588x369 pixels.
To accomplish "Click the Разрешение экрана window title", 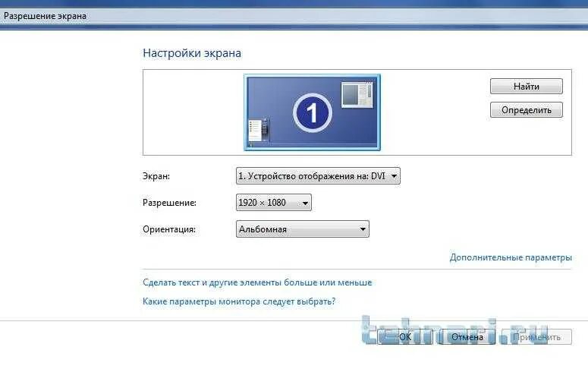I will [45, 16].
